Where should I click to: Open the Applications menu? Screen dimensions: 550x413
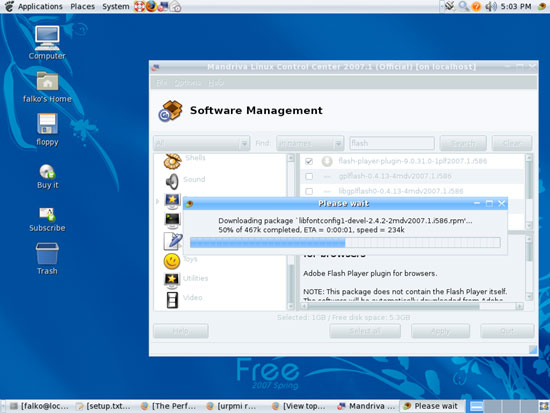(x=40, y=6)
